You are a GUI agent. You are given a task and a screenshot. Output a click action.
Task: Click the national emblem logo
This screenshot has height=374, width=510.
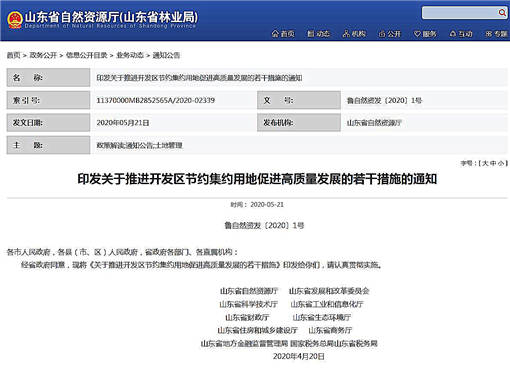point(15,20)
